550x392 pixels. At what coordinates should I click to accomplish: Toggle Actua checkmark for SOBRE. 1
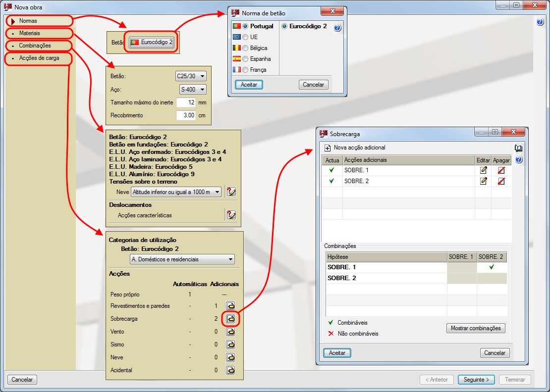coord(332,170)
